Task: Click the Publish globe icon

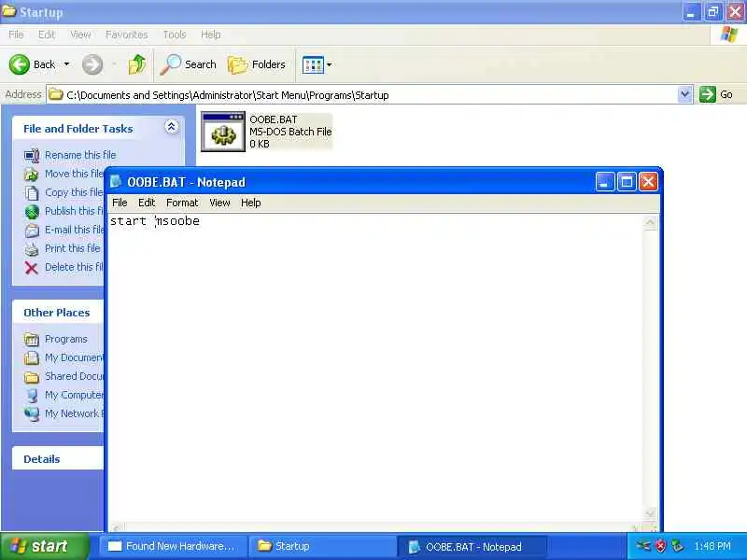Action: point(32,212)
